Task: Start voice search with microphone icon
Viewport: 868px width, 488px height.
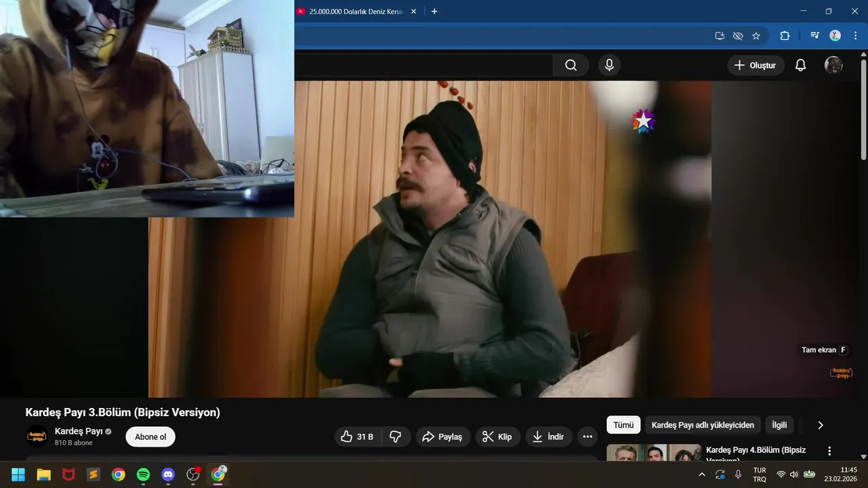Action: tap(609, 65)
